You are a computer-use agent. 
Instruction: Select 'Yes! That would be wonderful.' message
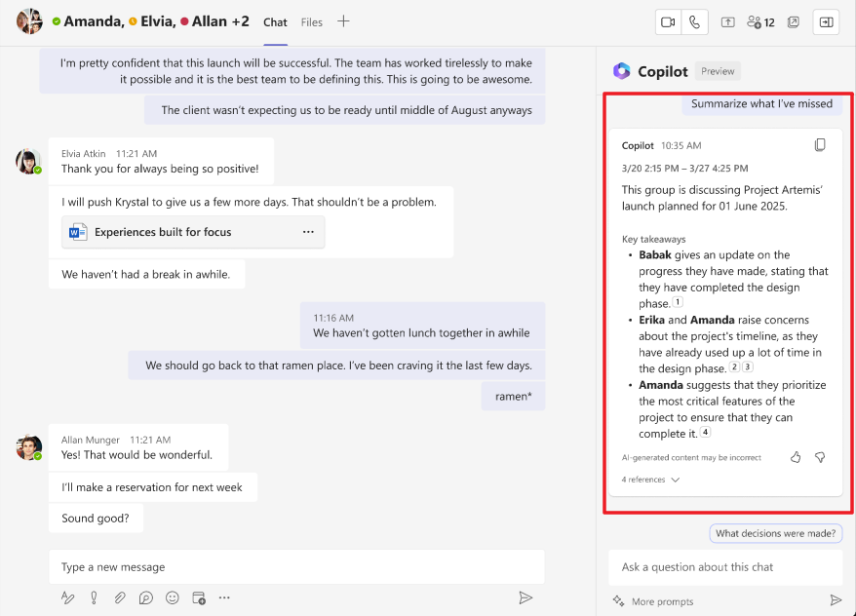coord(138,447)
